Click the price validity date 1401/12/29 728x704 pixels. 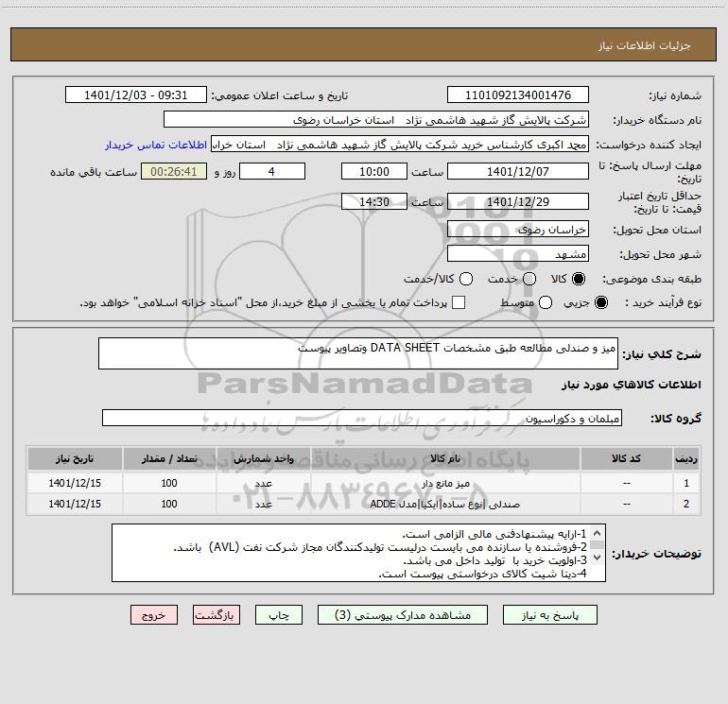coord(518,201)
